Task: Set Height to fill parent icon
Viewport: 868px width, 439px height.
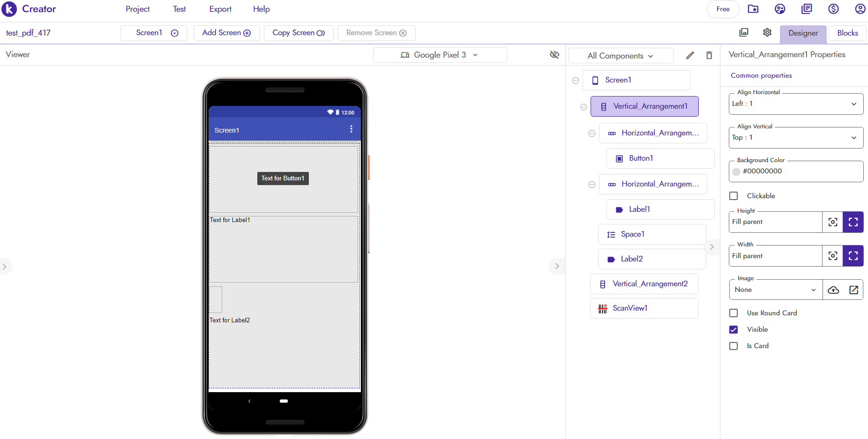Action: [x=853, y=222]
